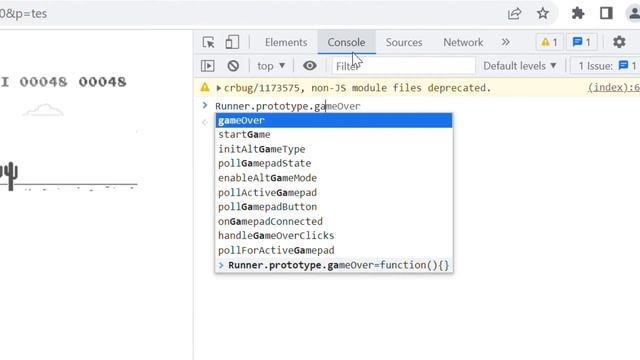
Task: Open the Extensions puzzle icon
Action: point(578,13)
